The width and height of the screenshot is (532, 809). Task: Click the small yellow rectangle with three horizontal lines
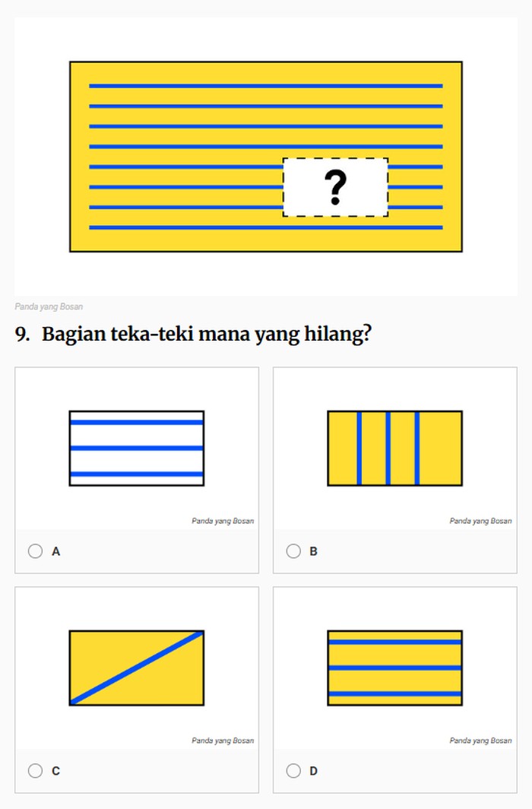394,668
